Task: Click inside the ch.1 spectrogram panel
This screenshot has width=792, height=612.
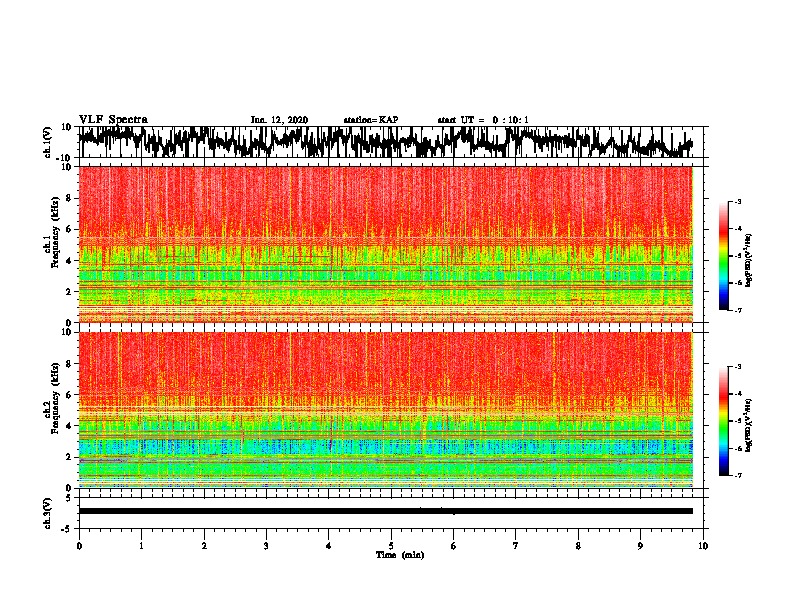Action: (385, 244)
